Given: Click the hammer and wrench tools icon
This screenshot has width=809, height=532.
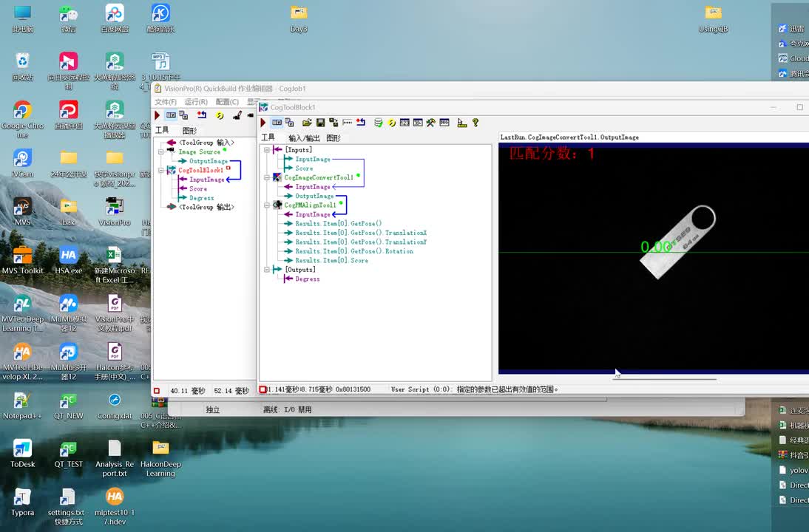Looking at the screenshot, I should pos(430,123).
